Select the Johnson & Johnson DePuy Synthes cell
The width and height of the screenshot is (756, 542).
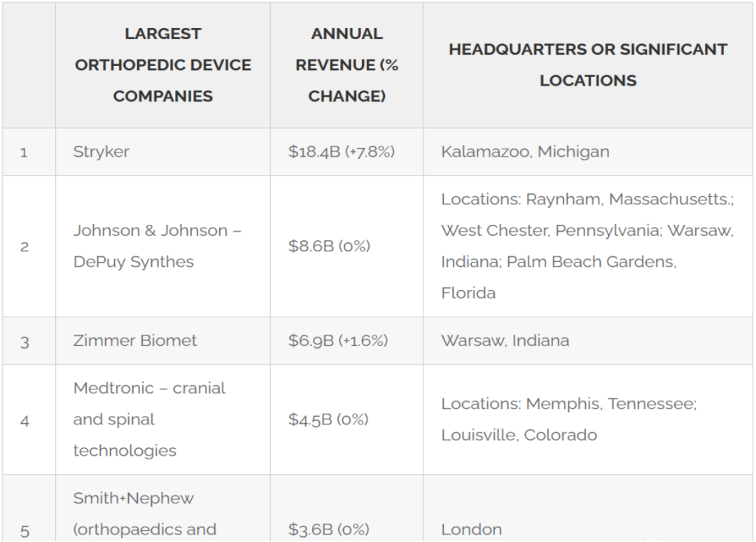click(x=163, y=246)
